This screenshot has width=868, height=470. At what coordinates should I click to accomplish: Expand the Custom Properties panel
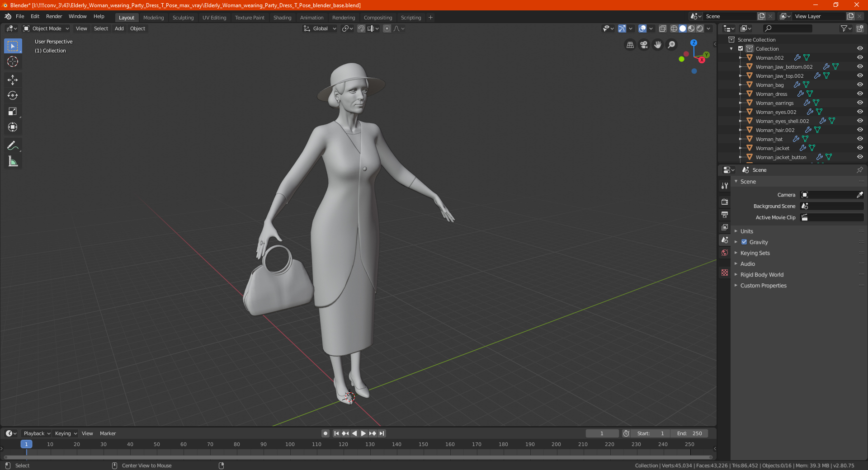(x=763, y=286)
